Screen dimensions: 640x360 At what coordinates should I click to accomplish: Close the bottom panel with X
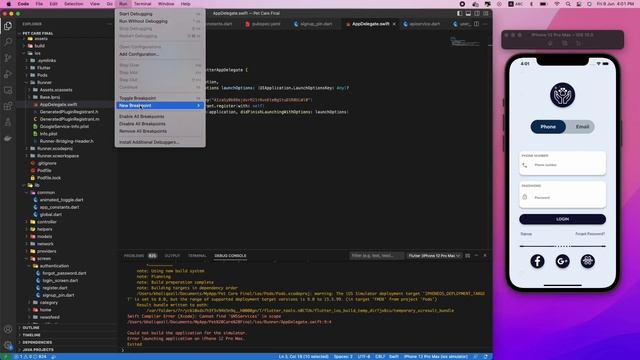(x=485, y=256)
